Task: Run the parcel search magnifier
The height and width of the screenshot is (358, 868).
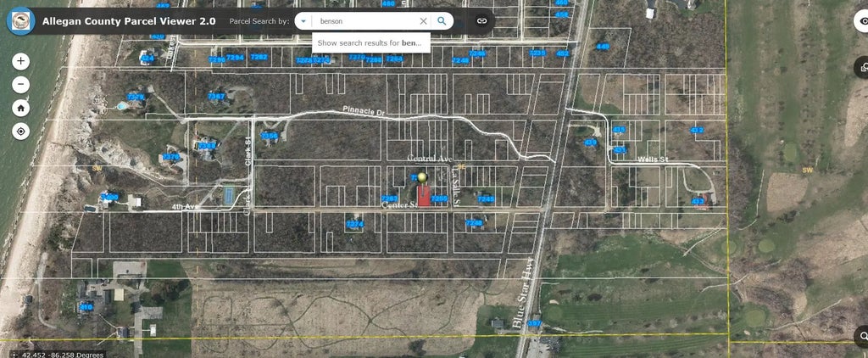Action: pyautogui.click(x=442, y=21)
